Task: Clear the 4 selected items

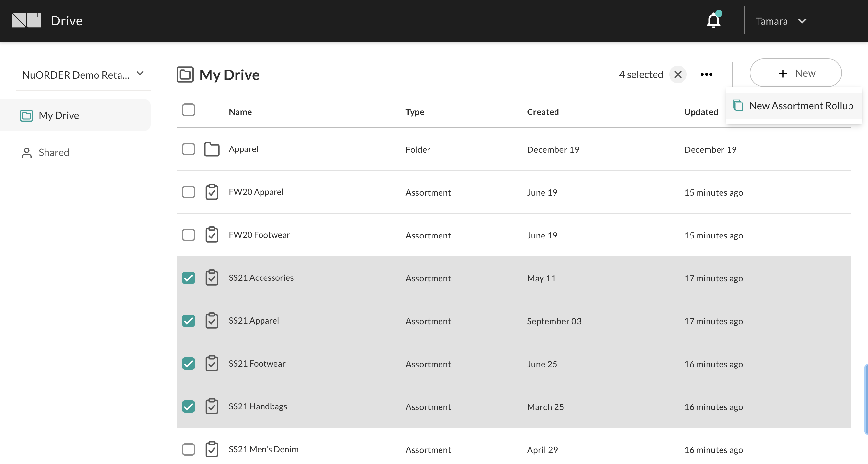Action: click(x=678, y=74)
